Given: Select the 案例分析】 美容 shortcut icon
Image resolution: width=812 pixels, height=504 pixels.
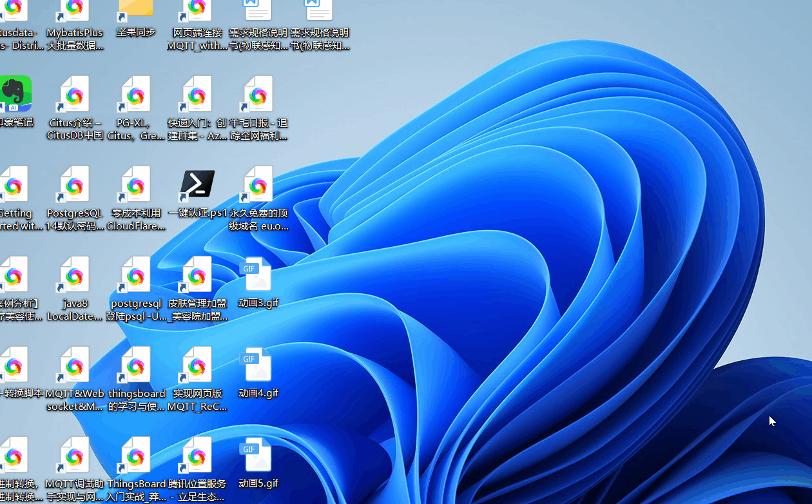Looking at the screenshot, I should click(14, 275).
